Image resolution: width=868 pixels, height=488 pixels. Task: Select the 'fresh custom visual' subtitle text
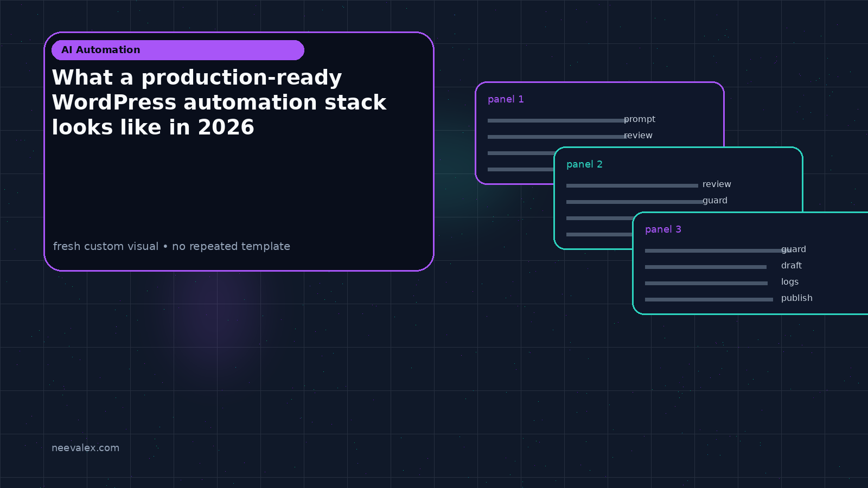(171, 246)
